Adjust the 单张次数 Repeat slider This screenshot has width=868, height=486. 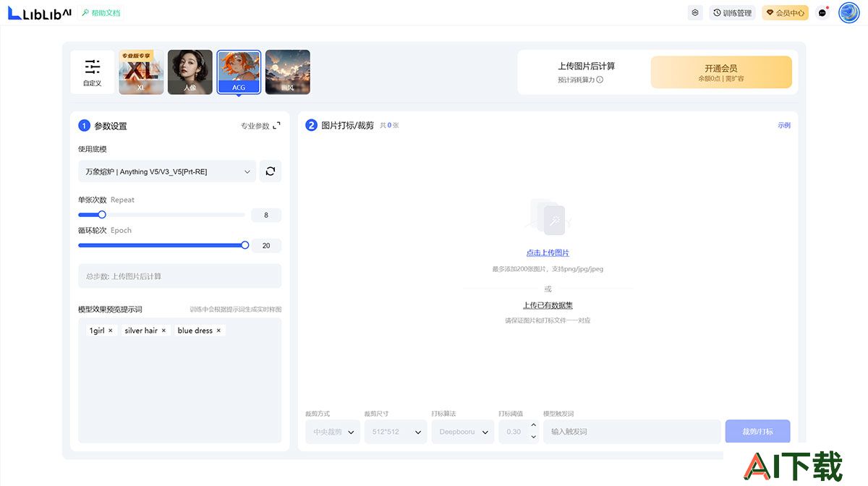(x=102, y=215)
